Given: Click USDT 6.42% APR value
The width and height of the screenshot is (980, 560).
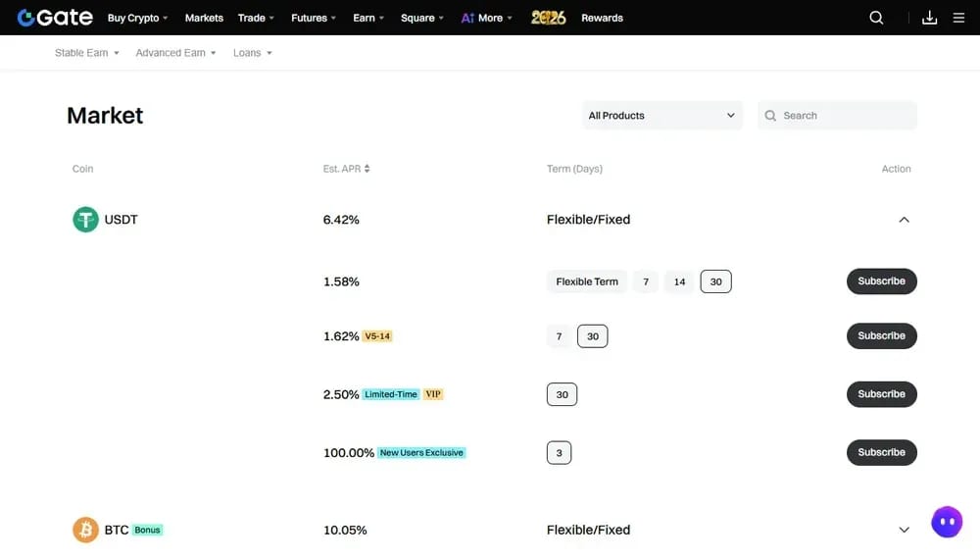Looking at the screenshot, I should point(341,220).
